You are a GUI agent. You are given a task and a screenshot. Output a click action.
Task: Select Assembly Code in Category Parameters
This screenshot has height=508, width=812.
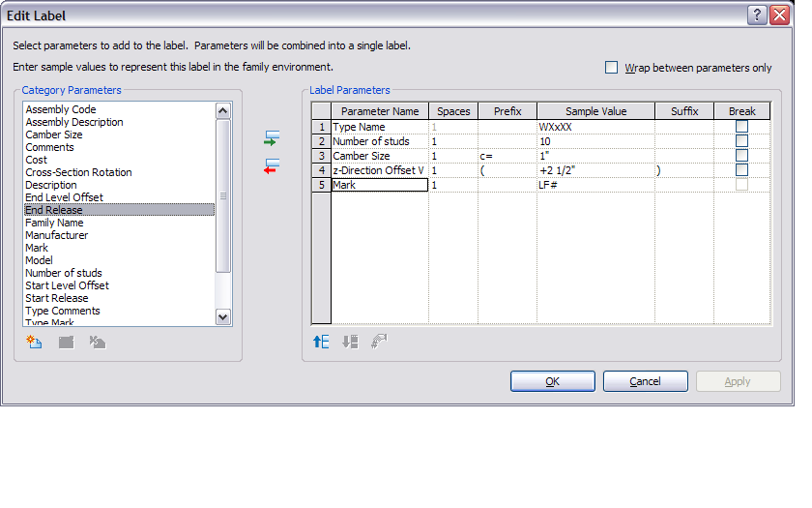pyautogui.click(x=119, y=109)
